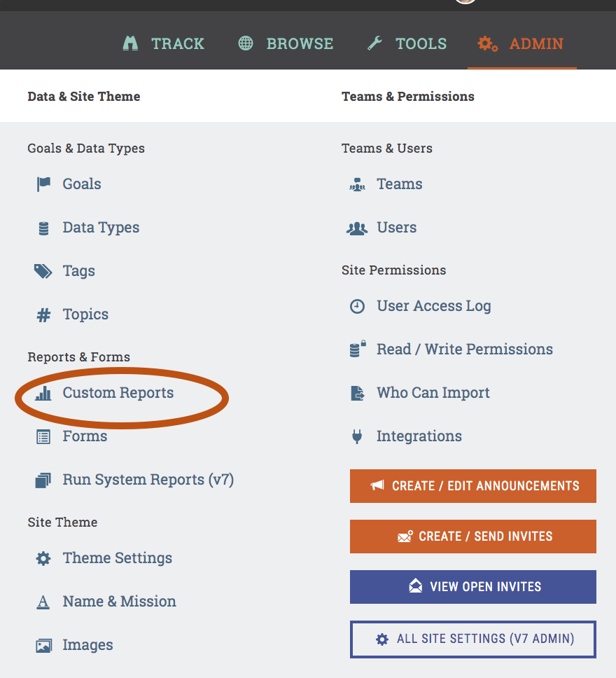
Task: Click the flag icon beside Goals
Action: (43, 184)
